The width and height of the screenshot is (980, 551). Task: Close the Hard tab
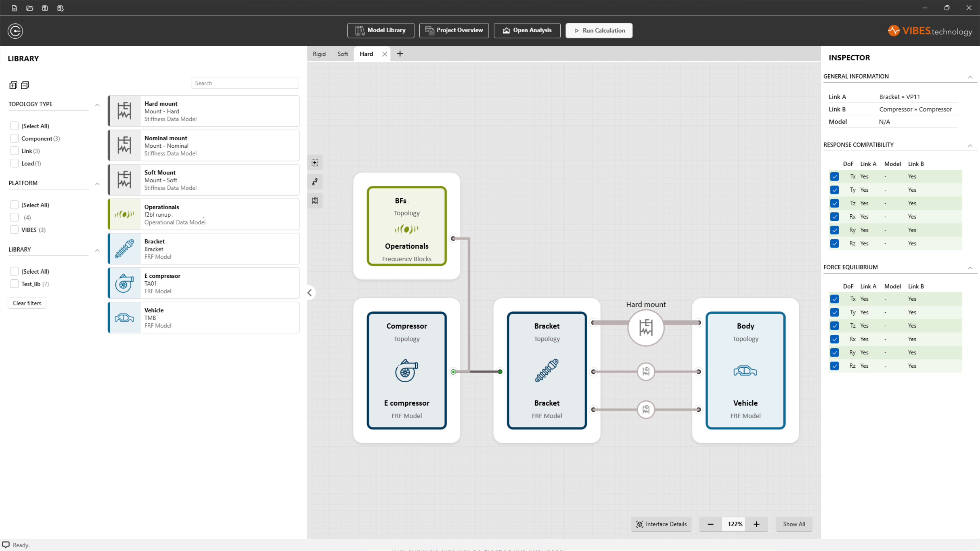tap(385, 54)
